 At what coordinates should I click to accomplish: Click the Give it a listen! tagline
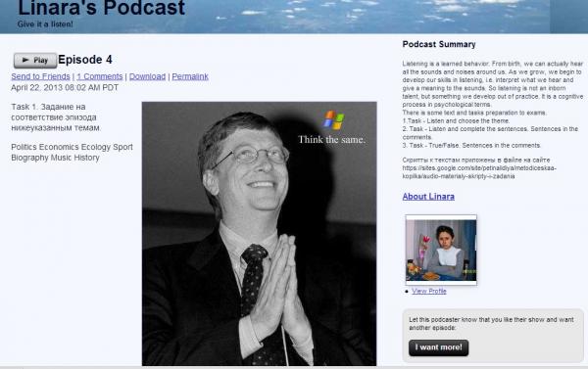click(x=45, y=24)
